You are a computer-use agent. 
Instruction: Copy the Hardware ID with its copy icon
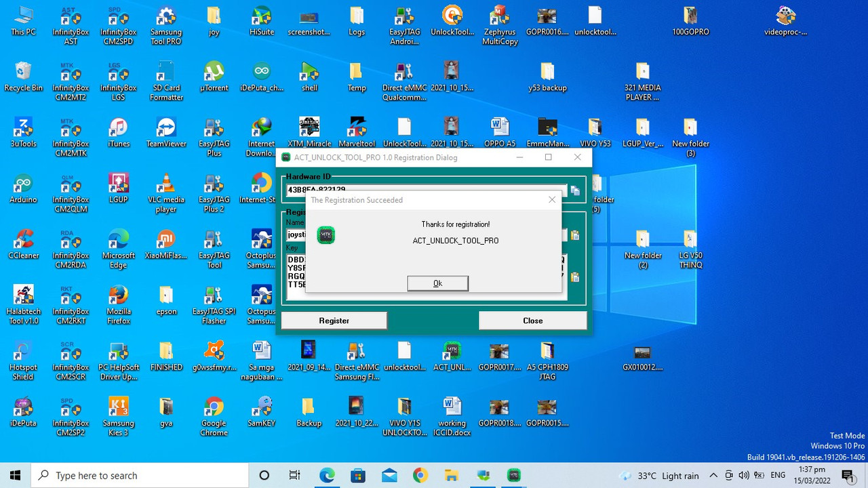pyautogui.click(x=575, y=191)
